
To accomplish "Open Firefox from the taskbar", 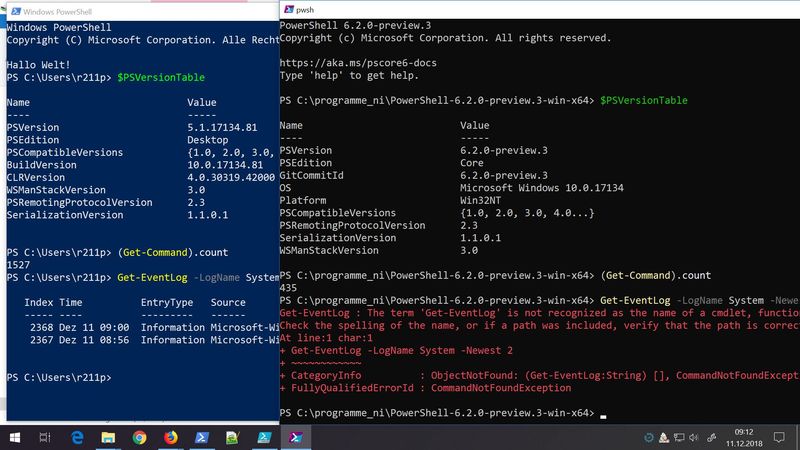I will pos(170,437).
